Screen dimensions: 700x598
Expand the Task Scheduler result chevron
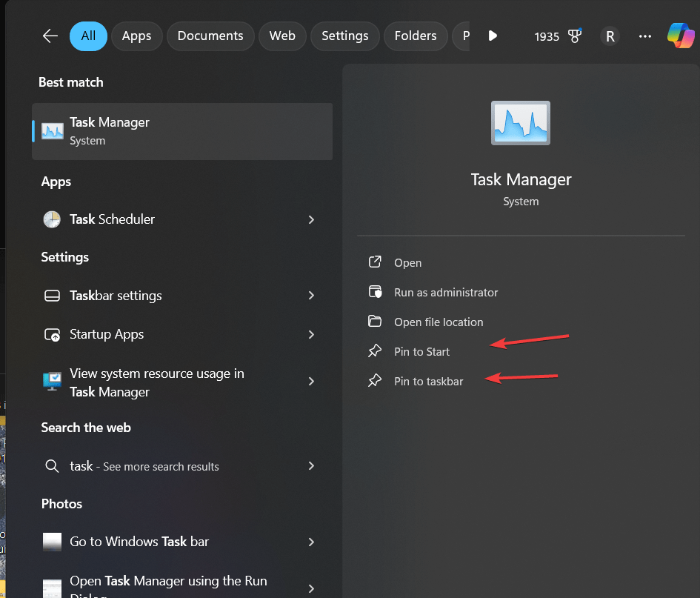click(x=311, y=219)
